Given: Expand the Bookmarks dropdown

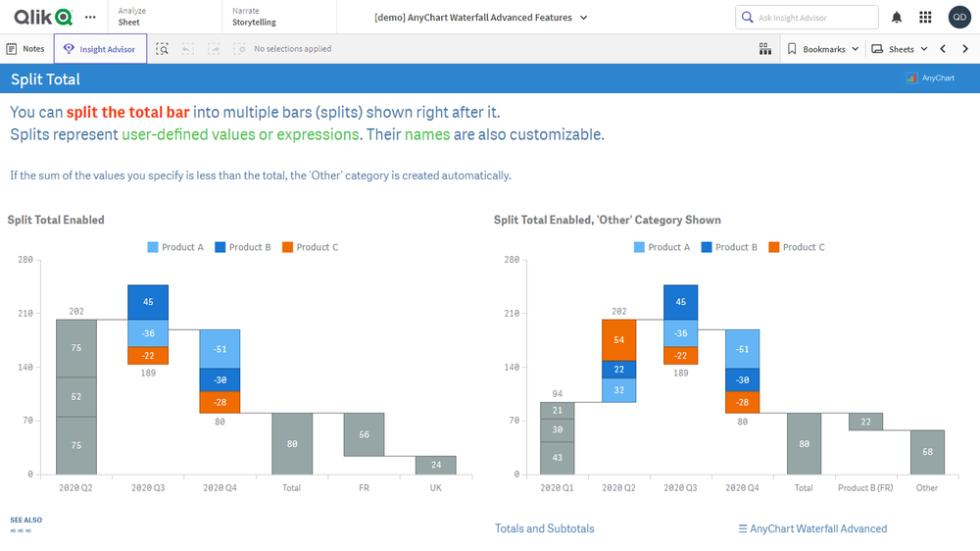Looking at the screenshot, I should (x=823, y=49).
